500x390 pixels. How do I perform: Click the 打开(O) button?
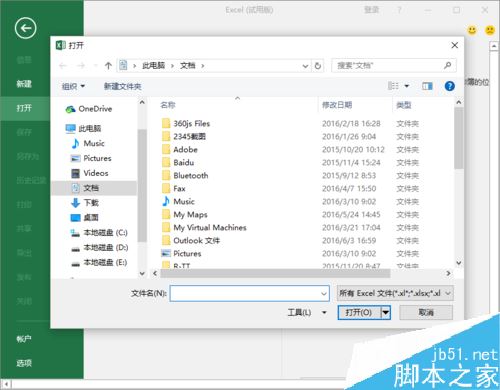359,313
